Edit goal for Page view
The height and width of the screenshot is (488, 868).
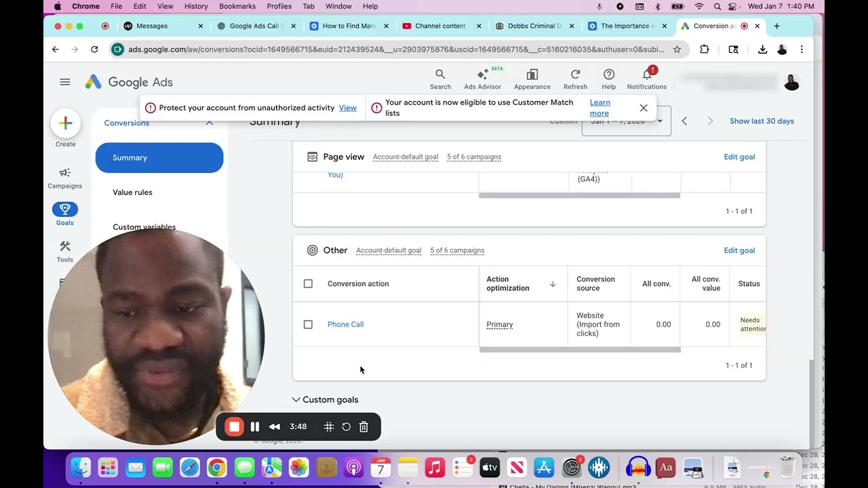pos(739,157)
